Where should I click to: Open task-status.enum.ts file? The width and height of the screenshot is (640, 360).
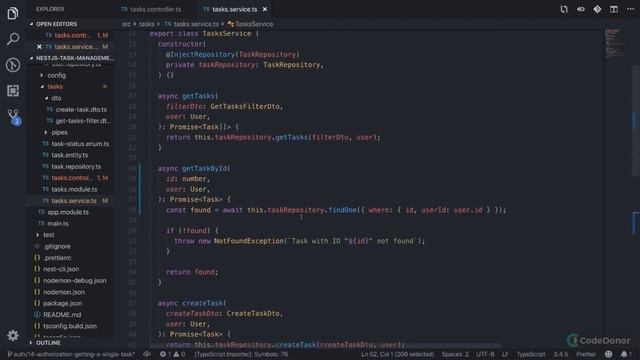tap(80, 144)
